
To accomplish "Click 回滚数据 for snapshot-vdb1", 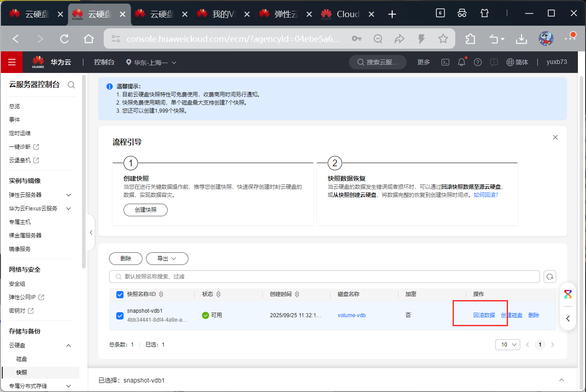I will click(484, 315).
